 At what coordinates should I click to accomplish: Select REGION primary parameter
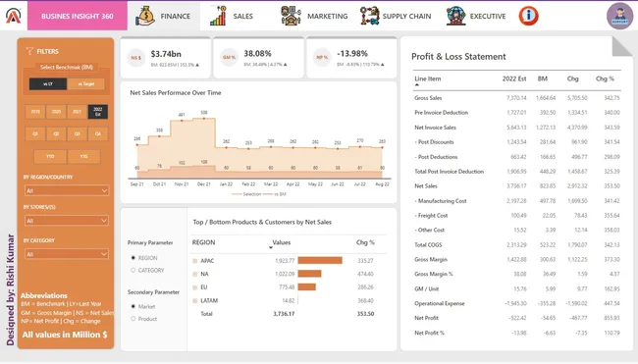coord(133,258)
